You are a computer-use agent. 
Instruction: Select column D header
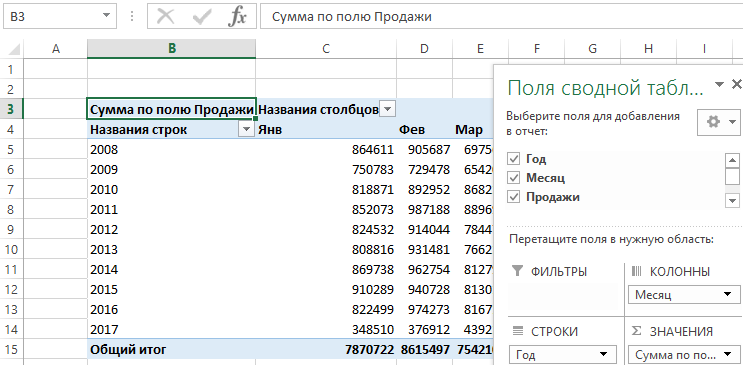425,48
